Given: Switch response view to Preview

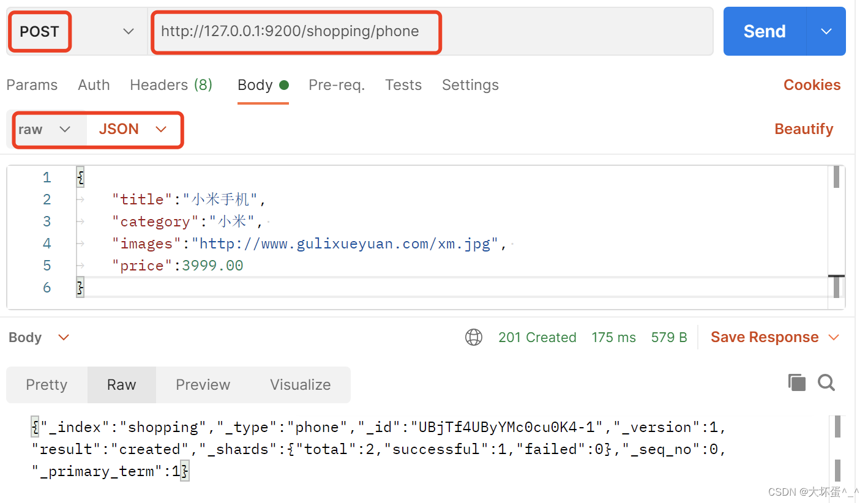Looking at the screenshot, I should (203, 385).
